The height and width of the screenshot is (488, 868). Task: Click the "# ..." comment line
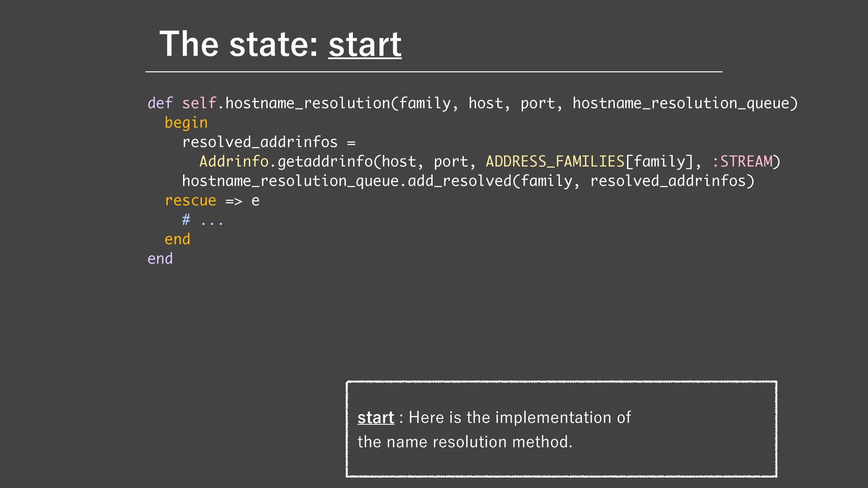203,221
